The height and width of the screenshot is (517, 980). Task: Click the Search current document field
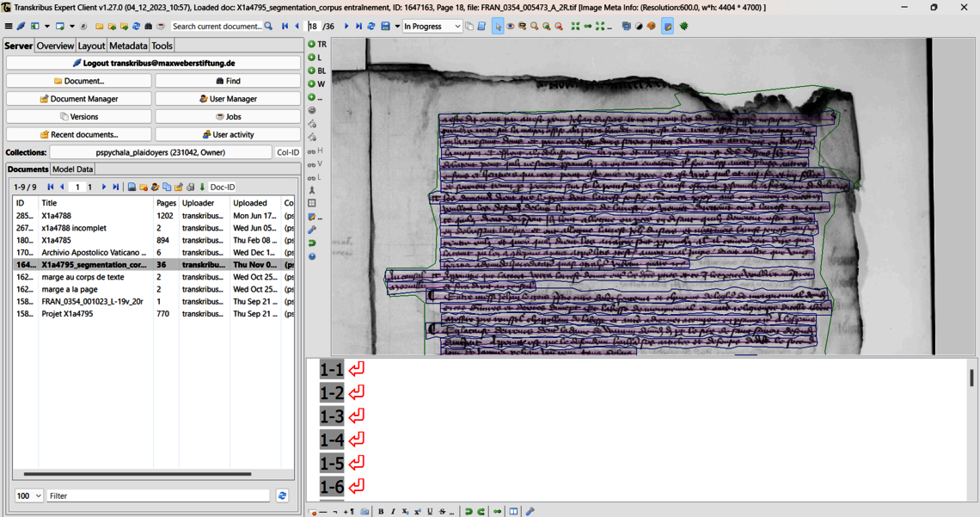coord(217,27)
